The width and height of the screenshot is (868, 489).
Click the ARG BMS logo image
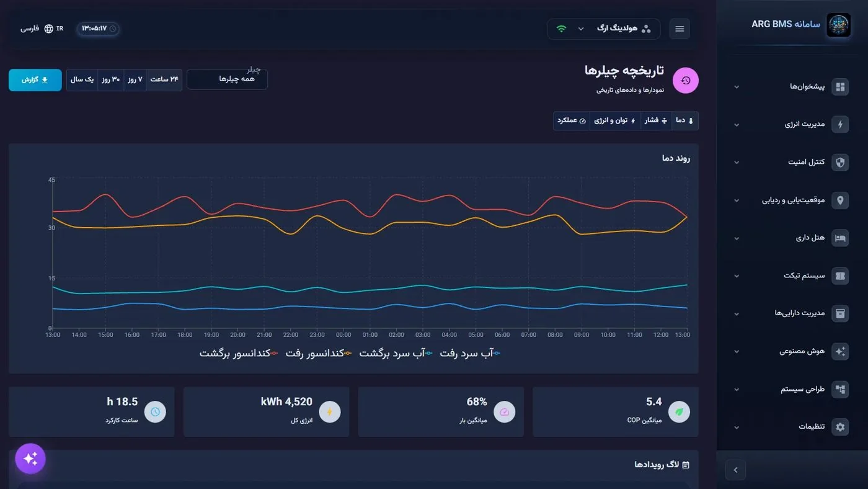tap(838, 25)
